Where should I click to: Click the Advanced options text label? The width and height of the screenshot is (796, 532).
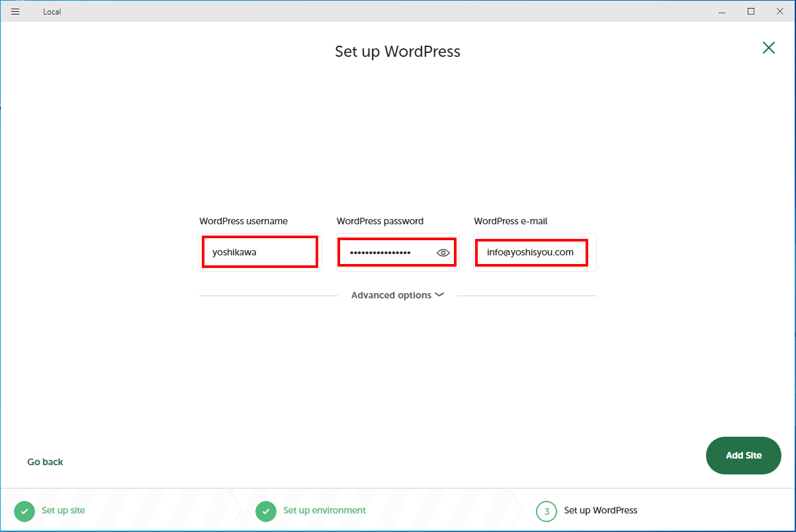[x=391, y=295]
